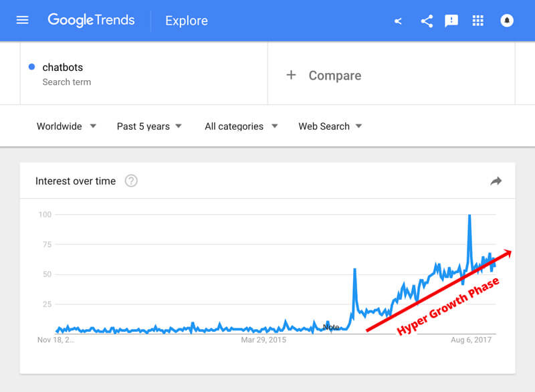Click the Explore page title

click(187, 21)
